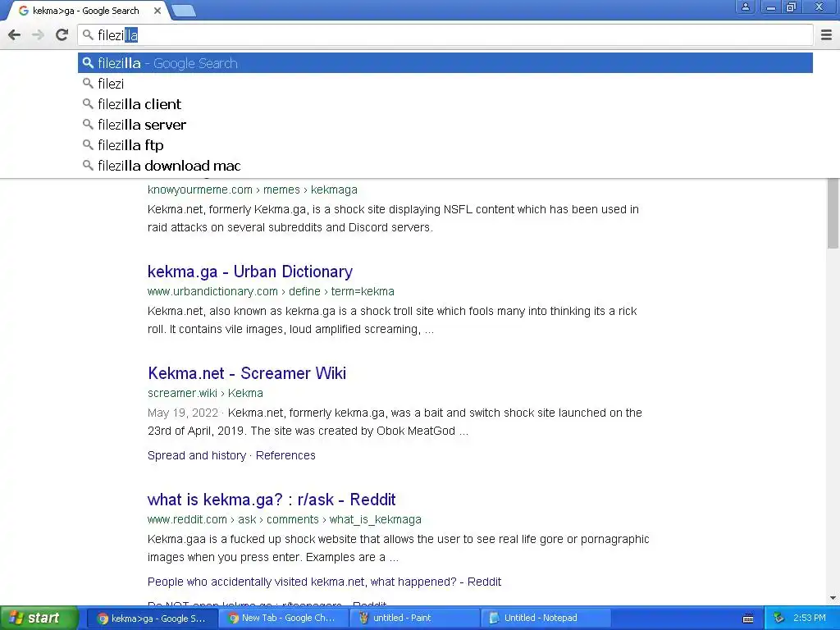Open the 'Kekma.net - Screamer Wiki' result

point(247,373)
